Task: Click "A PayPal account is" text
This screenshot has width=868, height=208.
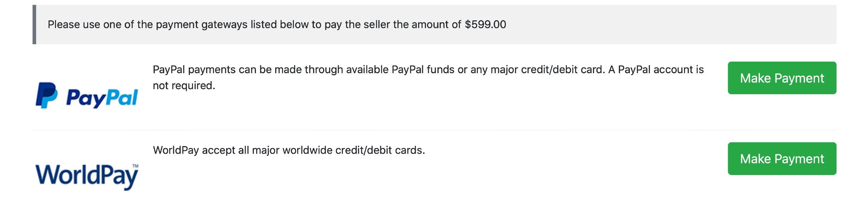Action: pyautogui.click(x=656, y=70)
